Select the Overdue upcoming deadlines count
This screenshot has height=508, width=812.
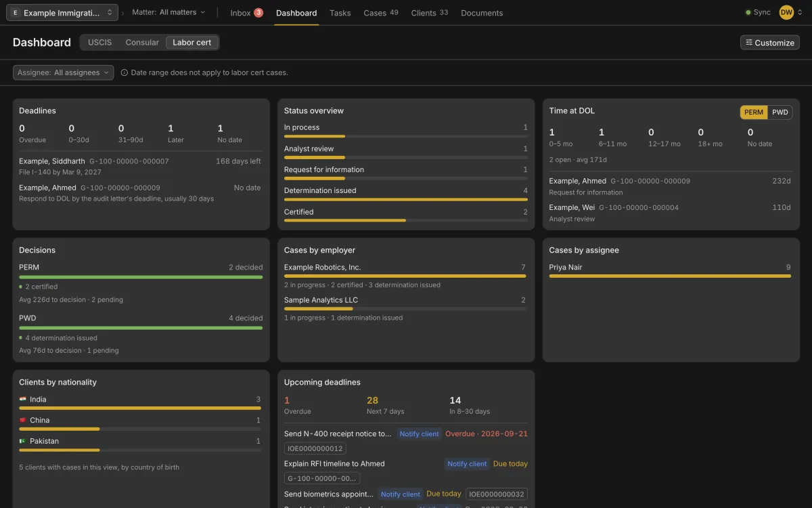point(297,405)
